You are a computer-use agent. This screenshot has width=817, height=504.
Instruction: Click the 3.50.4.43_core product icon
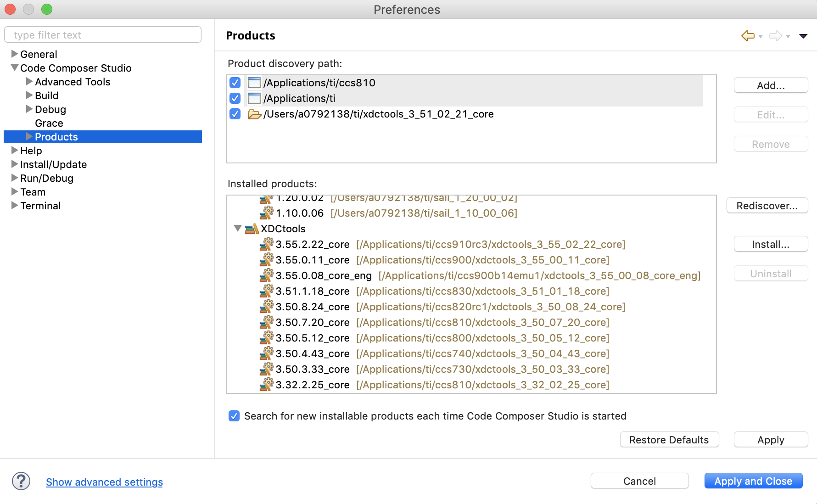(266, 353)
